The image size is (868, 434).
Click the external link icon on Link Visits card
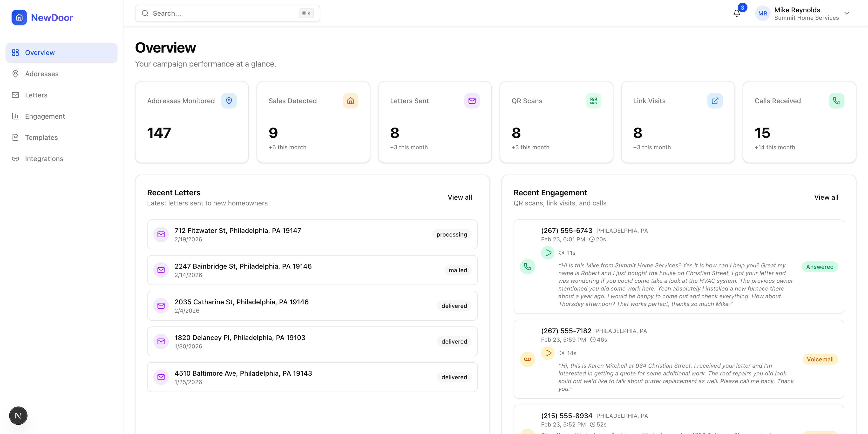(x=715, y=100)
